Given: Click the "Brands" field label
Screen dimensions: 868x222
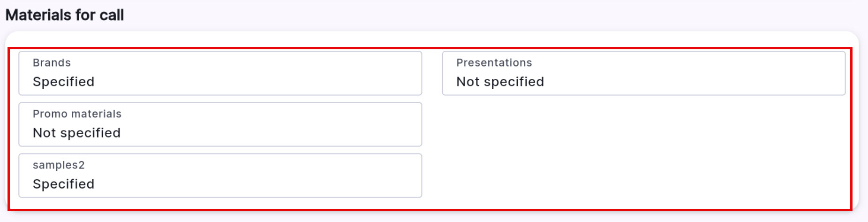Looking at the screenshot, I should coord(52,63).
